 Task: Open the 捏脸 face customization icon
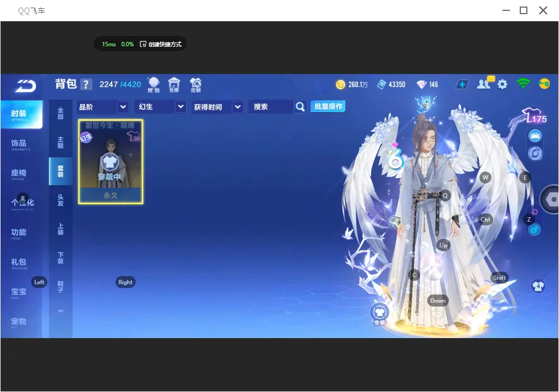154,84
